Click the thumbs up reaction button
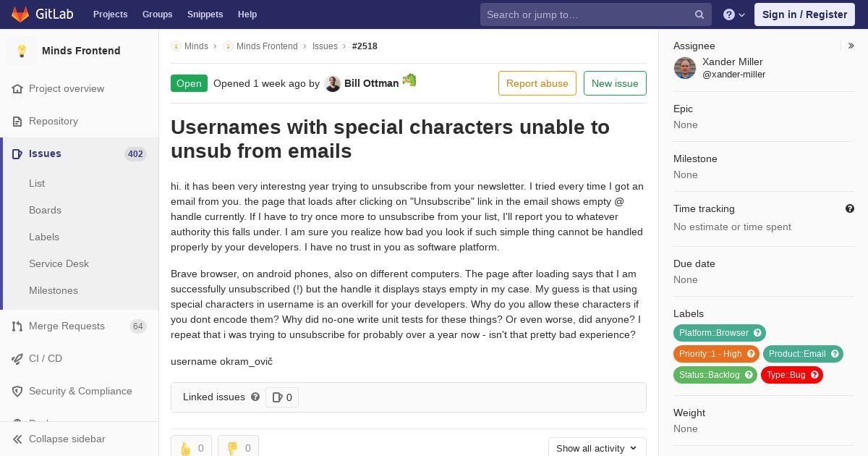The image size is (868, 456). 191,447
